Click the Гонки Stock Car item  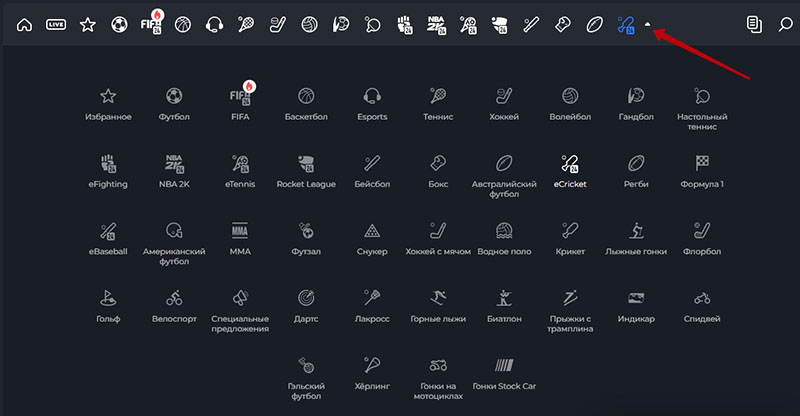click(504, 372)
